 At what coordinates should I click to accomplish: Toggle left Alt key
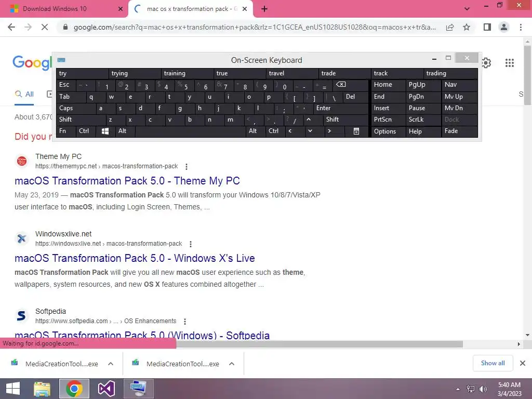125,131
